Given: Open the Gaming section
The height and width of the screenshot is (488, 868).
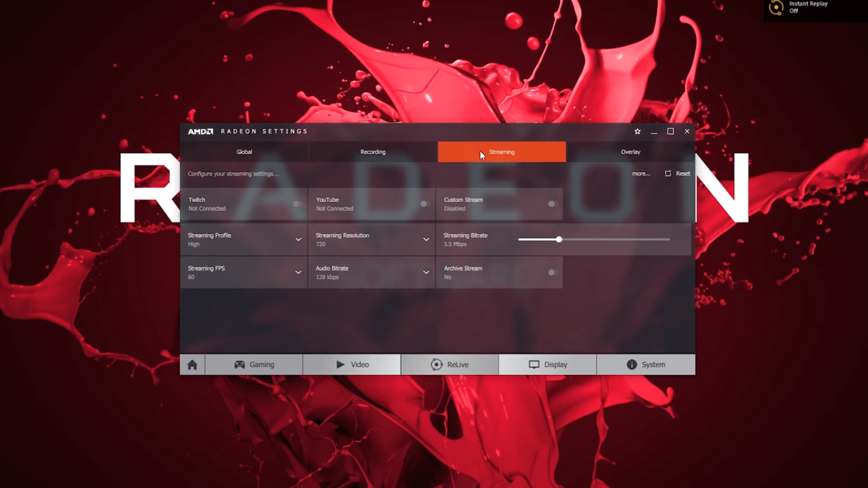Looking at the screenshot, I should point(254,365).
